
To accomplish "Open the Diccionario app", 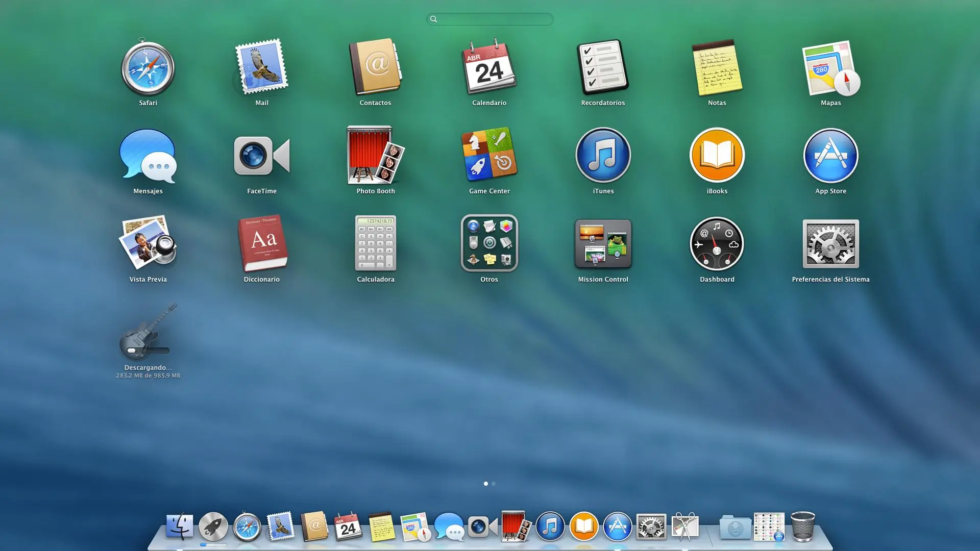I will [x=262, y=243].
